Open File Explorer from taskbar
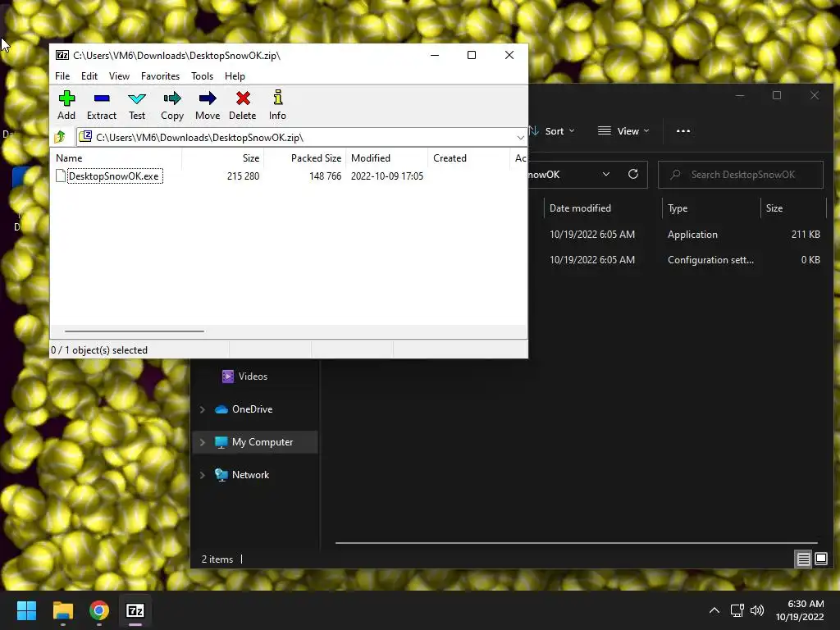The height and width of the screenshot is (630, 840). tap(62, 610)
